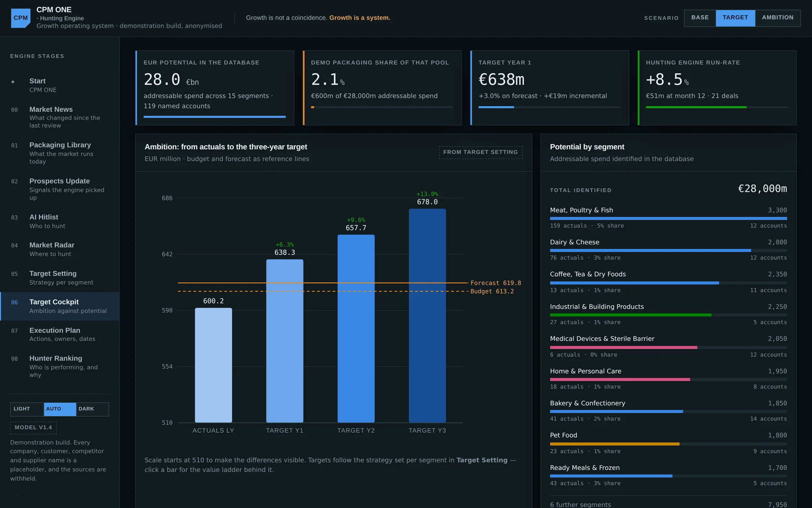
Task: Click the TARGET Y2 bar
Action: [x=356, y=328]
